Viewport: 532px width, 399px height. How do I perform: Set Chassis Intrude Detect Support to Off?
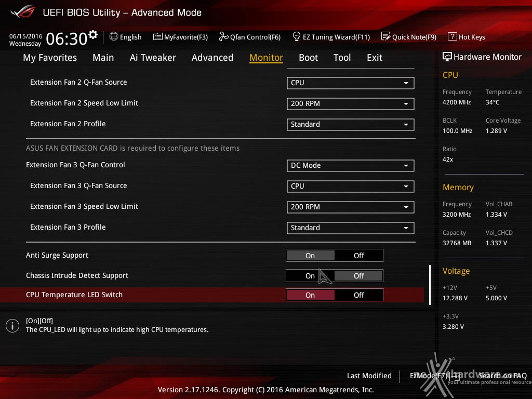pyautogui.click(x=358, y=276)
